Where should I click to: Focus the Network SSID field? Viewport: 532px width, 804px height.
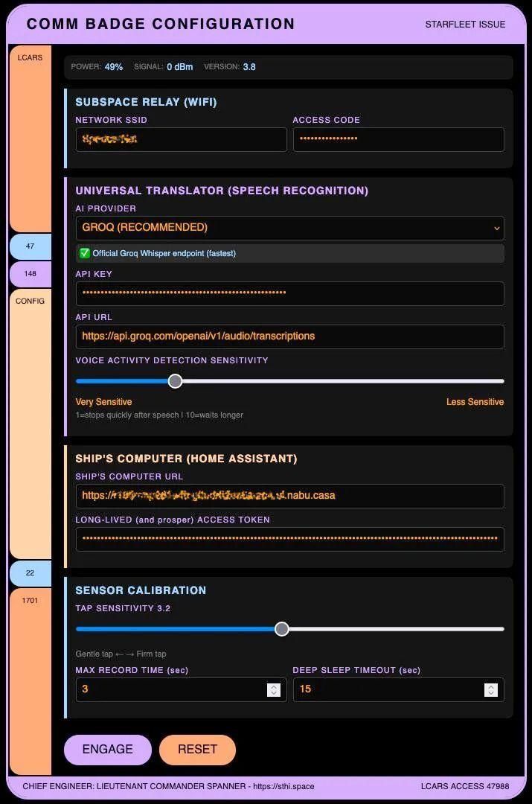182,139
